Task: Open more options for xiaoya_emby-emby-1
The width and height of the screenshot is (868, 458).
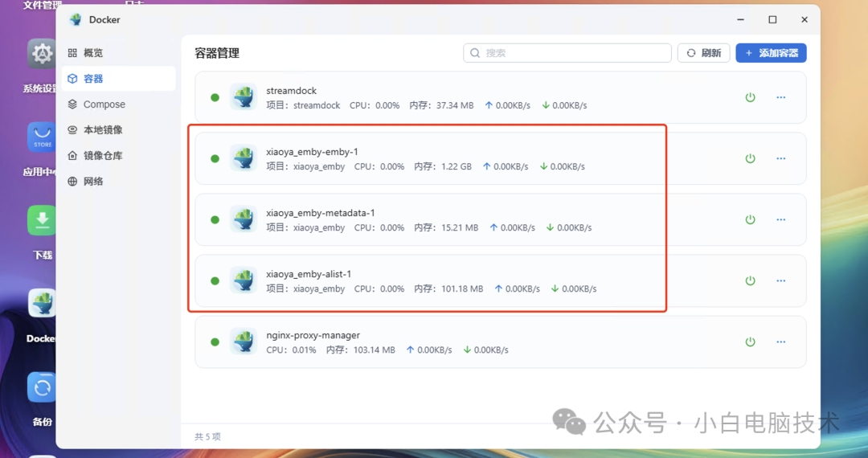Action: [780, 158]
